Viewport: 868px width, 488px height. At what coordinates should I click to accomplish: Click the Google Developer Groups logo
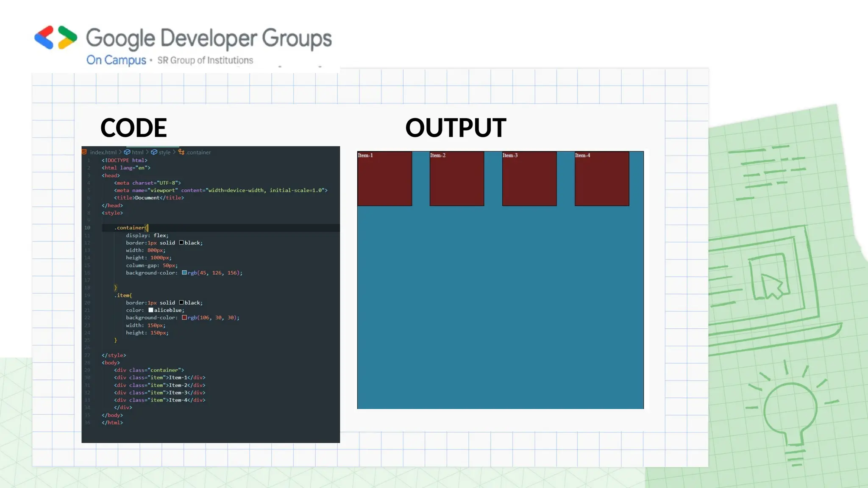point(56,38)
